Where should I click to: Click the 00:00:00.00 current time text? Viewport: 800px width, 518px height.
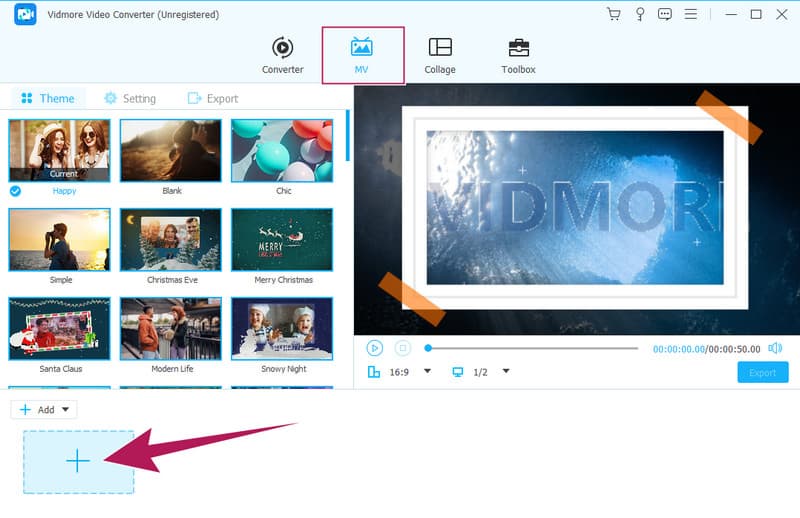(x=679, y=349)
